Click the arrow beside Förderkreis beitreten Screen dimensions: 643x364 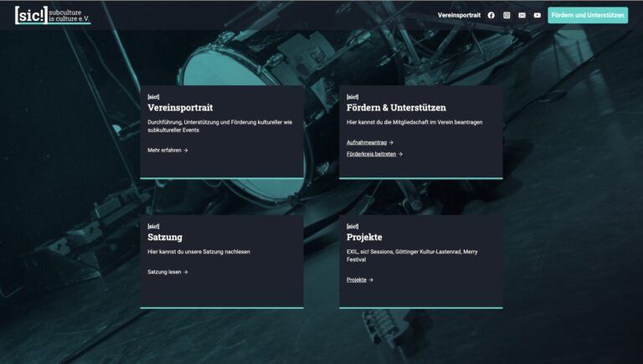(x=401, y=154)
